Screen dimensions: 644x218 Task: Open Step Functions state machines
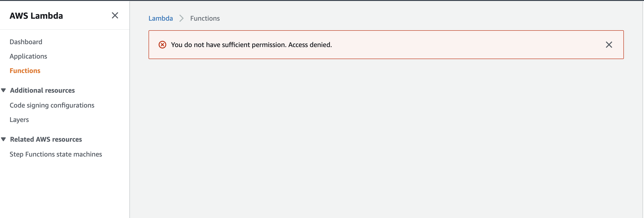56,154
